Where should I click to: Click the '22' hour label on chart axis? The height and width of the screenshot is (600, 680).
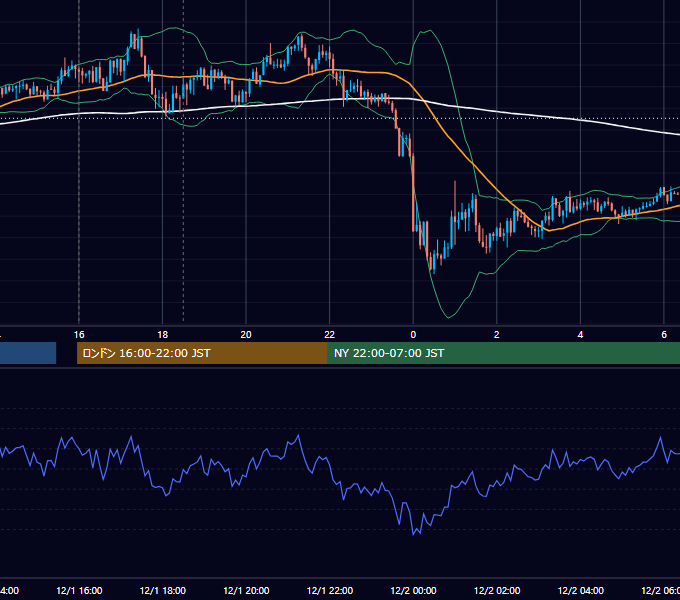click(x=330, y=335)
